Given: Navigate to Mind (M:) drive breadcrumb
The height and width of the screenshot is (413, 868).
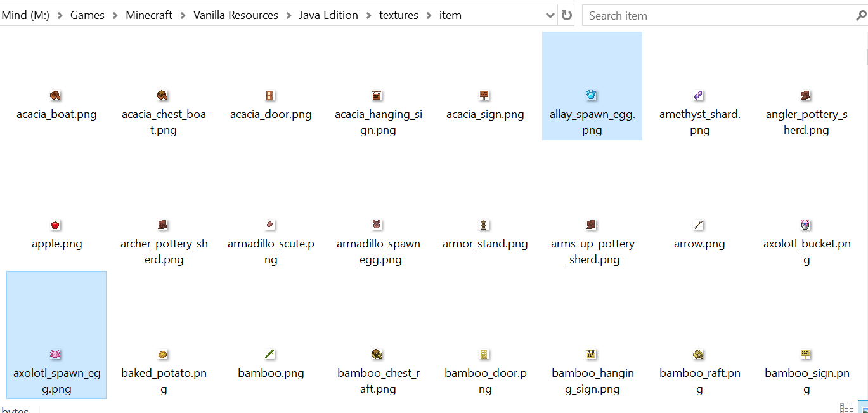Looking at the screenshot, I should point(25,15).
